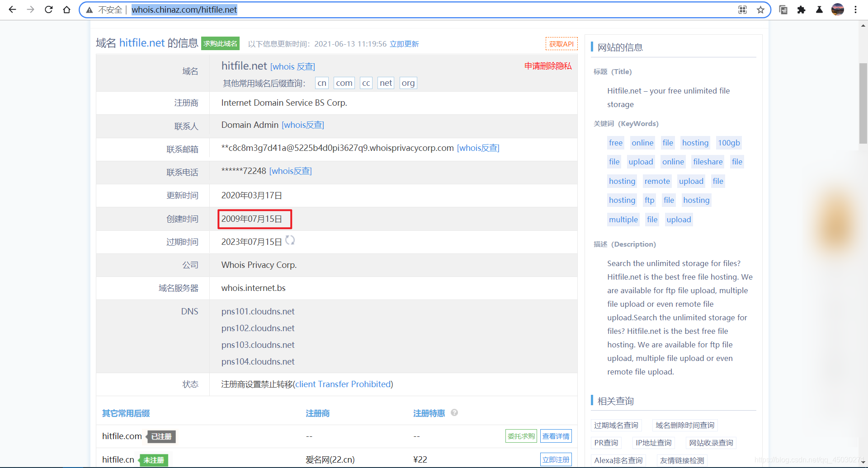Click whois反查 next to the phone number
Image resolution: width=868 pixels, height=468 pixels.
291,171
